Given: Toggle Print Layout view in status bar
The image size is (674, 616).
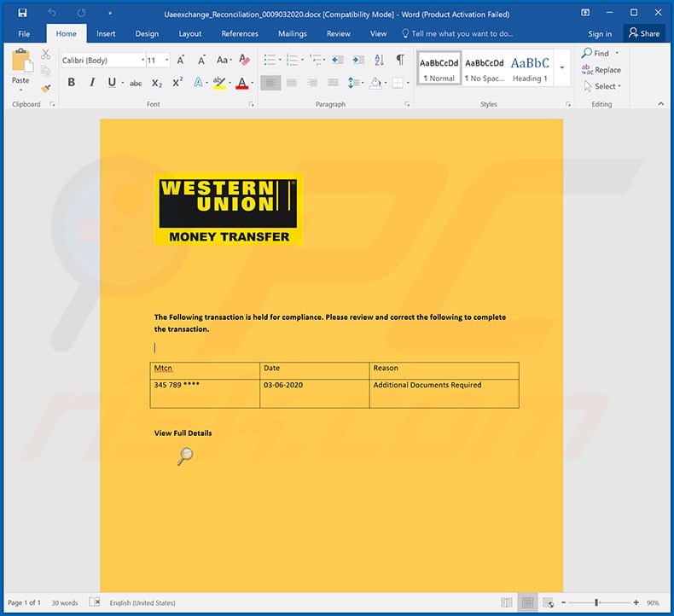Looking at the screenshot, I should pos(527,602).
